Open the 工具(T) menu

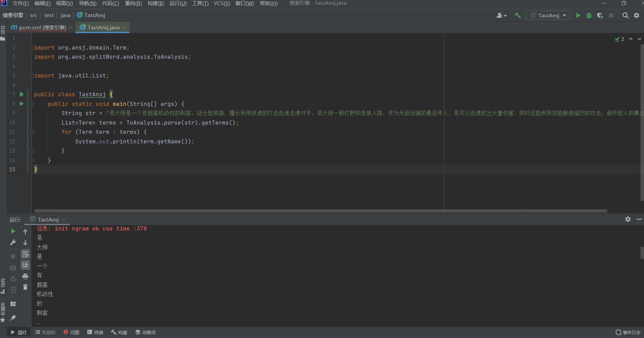pyautogui.click(x=200, y=3)
